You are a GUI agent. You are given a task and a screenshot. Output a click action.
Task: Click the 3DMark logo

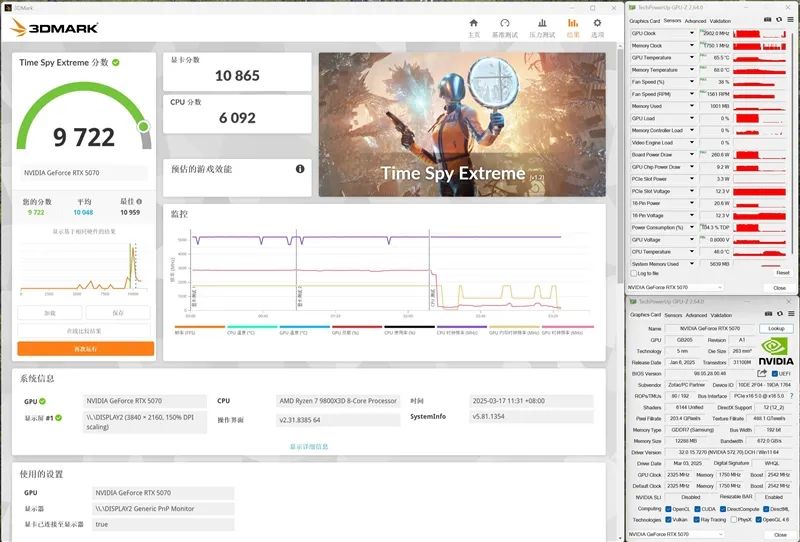point(54,28)
